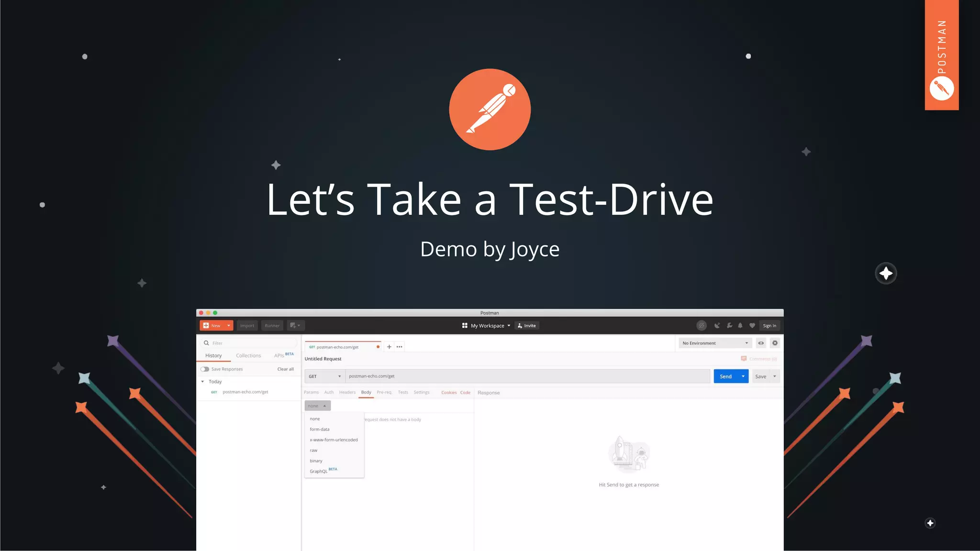The width and height of the screenshot is (980, 551).
Task: Open the Save dropdown arrow
Action: coord(775,376)
